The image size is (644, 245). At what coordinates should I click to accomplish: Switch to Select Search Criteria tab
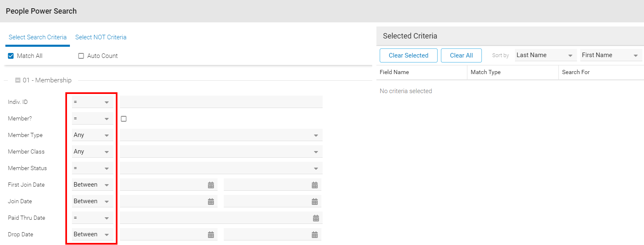38,37
